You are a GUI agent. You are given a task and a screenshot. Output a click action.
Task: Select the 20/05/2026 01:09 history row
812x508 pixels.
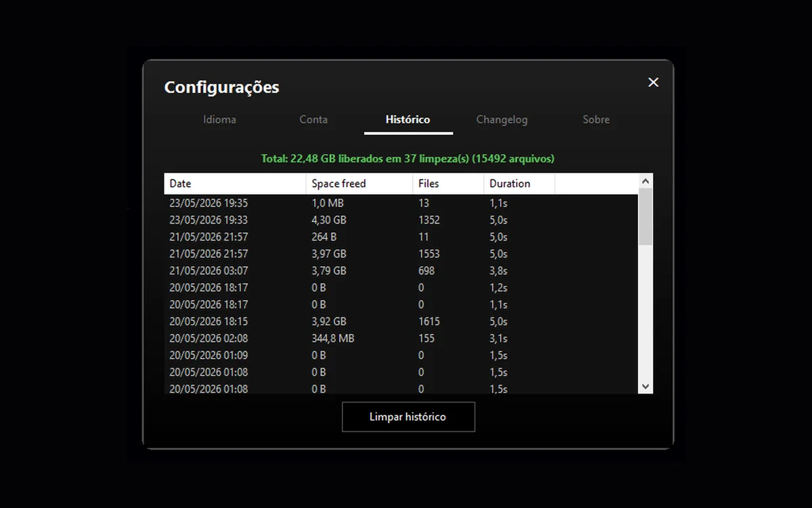point(401,355)
